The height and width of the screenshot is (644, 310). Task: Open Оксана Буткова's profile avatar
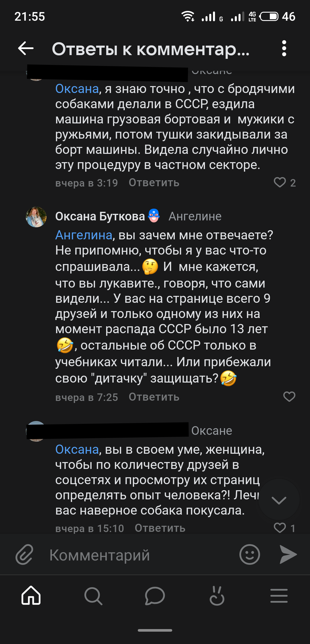point(36,217)
